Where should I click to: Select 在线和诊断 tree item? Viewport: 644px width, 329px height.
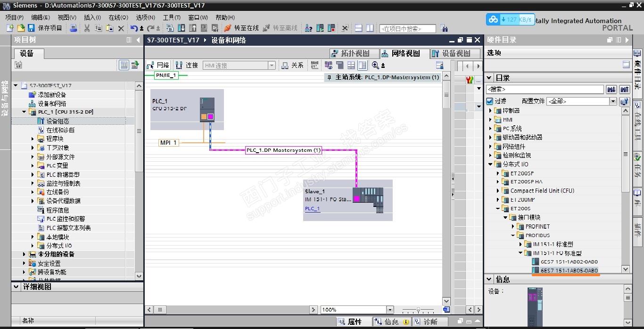click(x=60, y=130)
